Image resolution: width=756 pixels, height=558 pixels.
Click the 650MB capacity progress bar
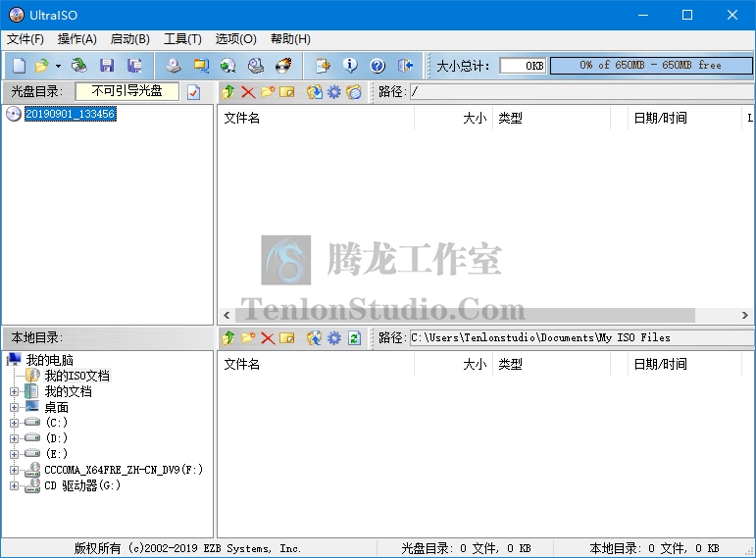(x=651, y=66)
